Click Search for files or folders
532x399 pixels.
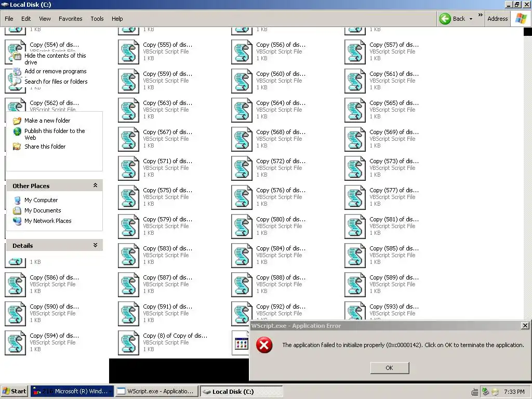point(56,82)
